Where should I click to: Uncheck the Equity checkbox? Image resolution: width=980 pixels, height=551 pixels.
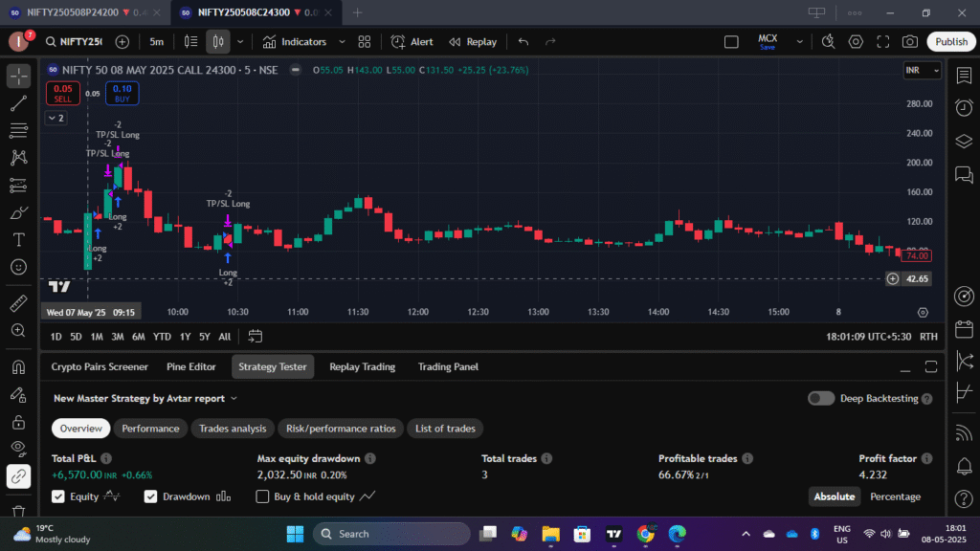[58, 496]
